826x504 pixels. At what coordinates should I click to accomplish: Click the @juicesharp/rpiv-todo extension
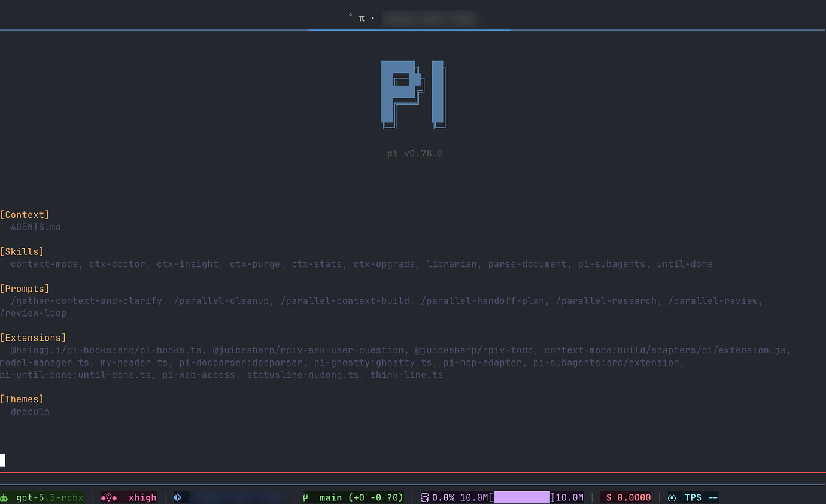tap(474, 350)
